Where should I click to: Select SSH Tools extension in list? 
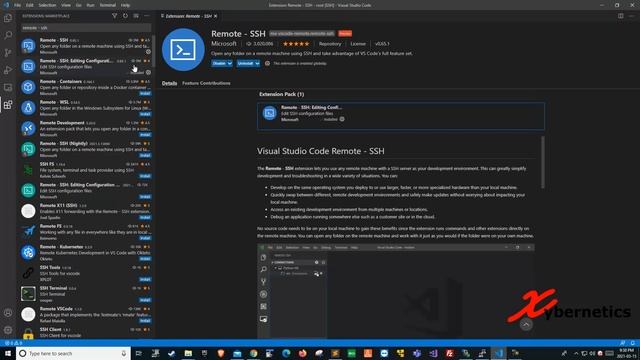tap(86, 273)
